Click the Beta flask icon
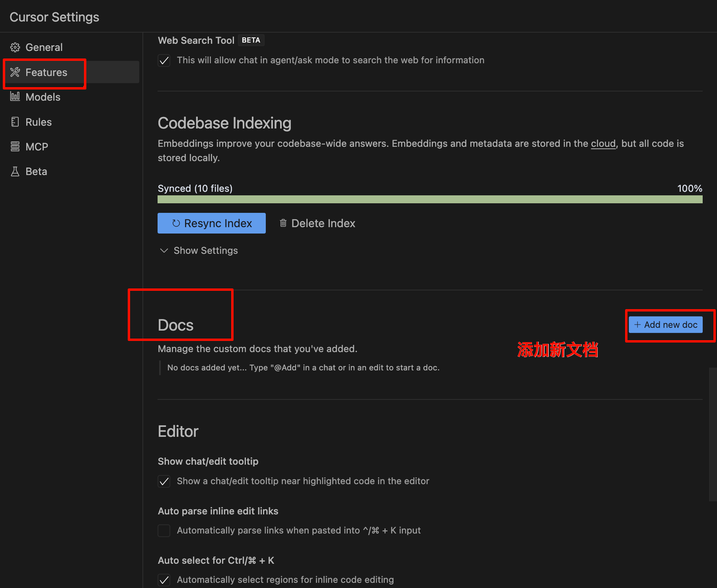The width and height of the screenshot is (717, 588). coord(15,171)
